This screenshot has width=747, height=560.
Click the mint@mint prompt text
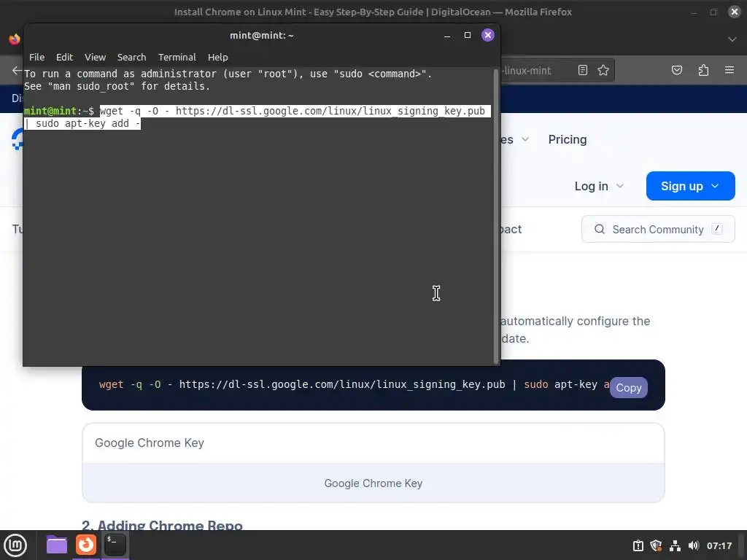point(59,112)
